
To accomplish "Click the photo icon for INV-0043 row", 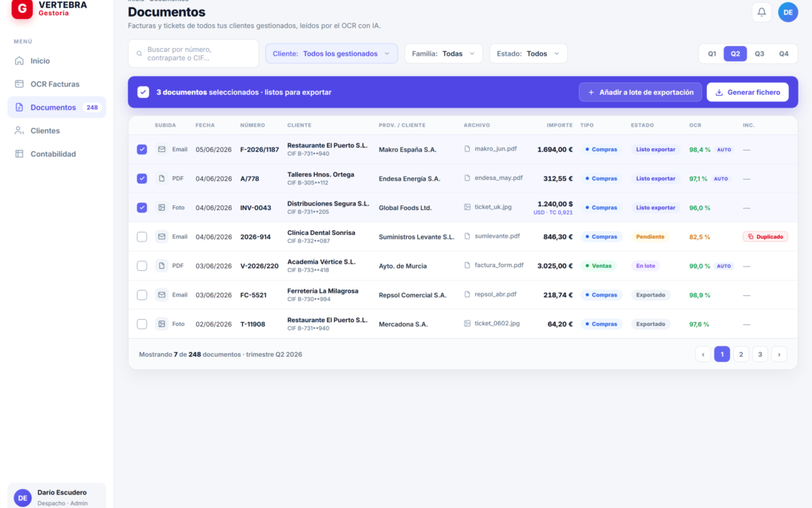I will point(162,208).
